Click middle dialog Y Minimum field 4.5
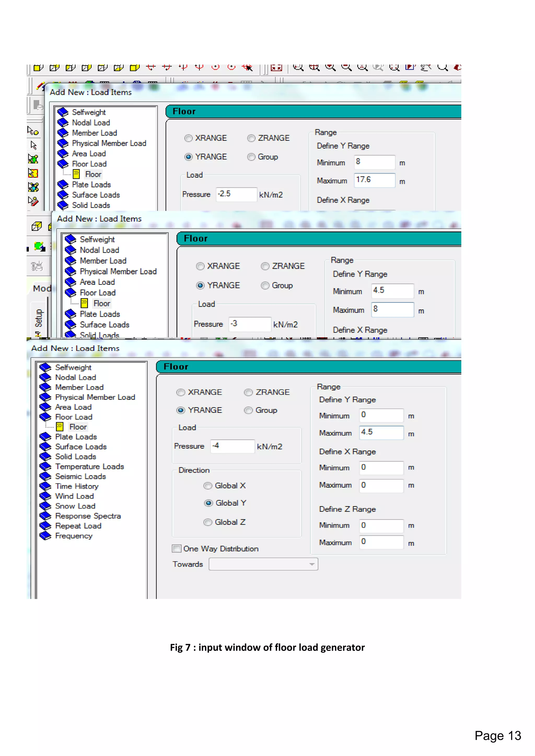 392,291
